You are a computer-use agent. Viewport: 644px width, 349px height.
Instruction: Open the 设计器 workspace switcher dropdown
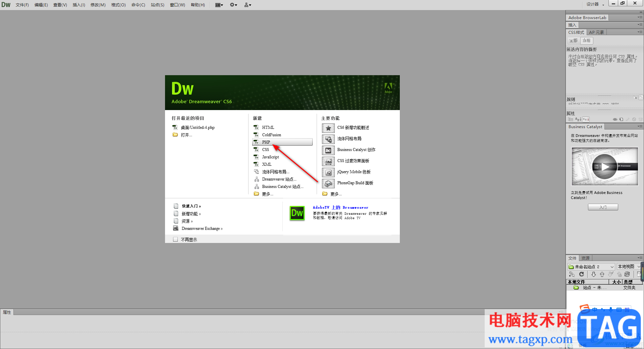pos(595,4)
